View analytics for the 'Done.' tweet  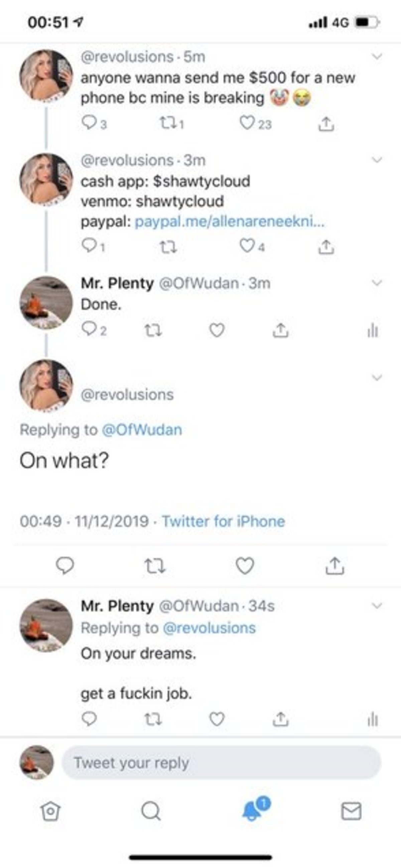coord(372,331)
